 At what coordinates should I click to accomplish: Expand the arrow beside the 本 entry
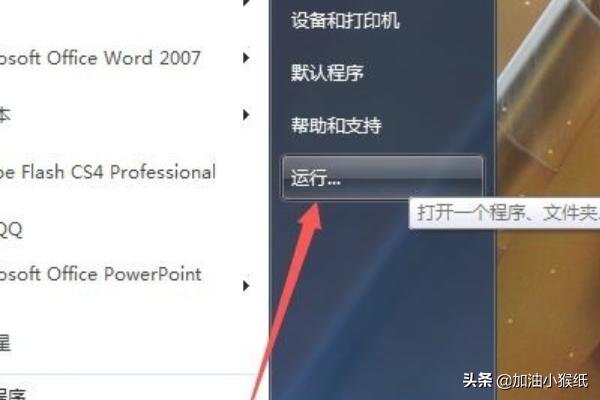coord(246,115)
